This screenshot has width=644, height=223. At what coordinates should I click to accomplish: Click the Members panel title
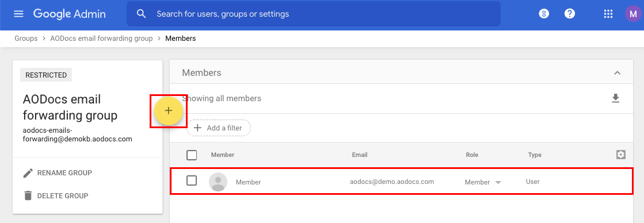click(201, 73)
